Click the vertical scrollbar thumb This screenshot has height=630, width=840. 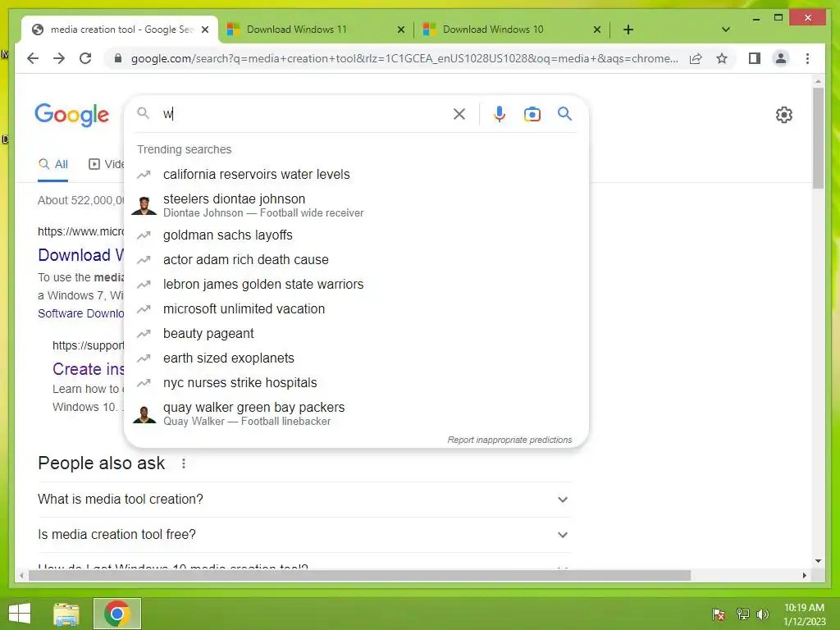click(x=818, y=138)
